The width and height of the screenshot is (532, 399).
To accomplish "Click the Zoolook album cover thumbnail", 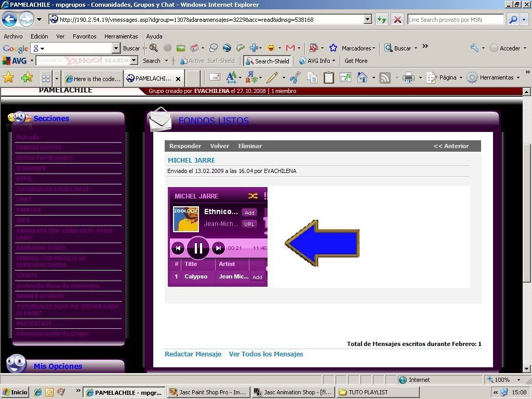I will 186,219.
